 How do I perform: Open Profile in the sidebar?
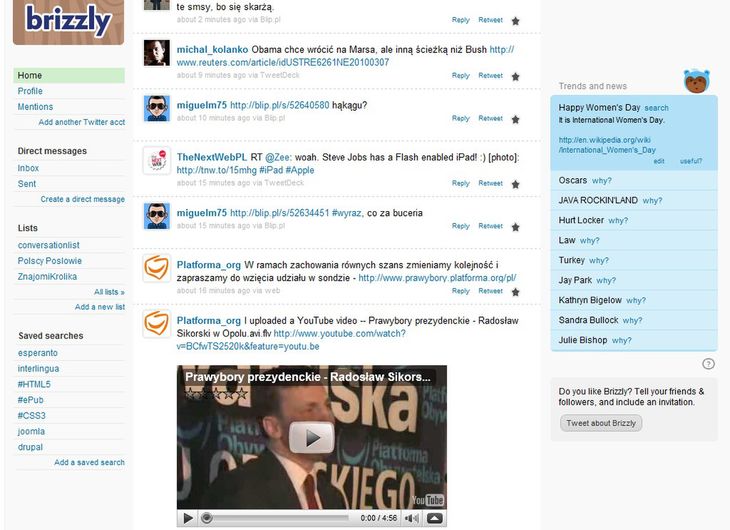coord(30,91)
